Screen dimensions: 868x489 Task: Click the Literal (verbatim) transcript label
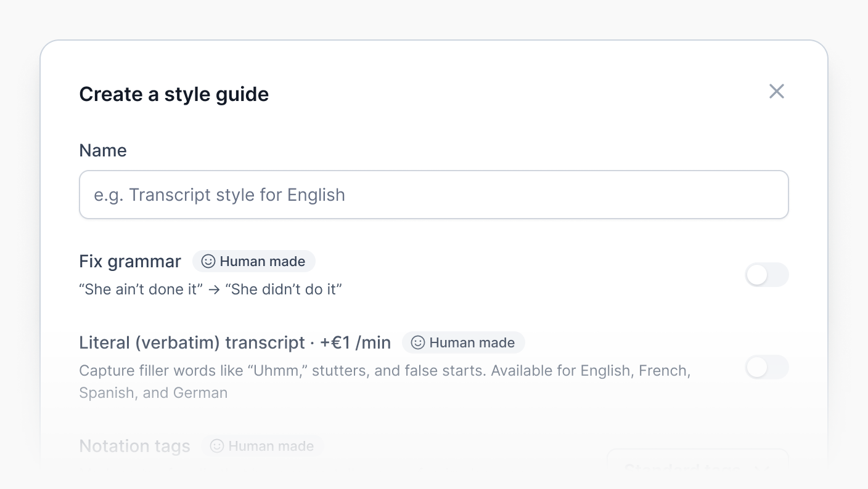coord(192,342)
